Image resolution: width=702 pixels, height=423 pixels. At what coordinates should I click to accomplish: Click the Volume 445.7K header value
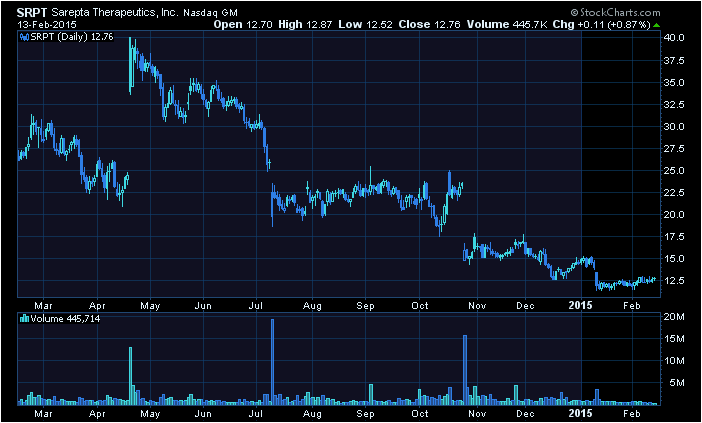507,25
